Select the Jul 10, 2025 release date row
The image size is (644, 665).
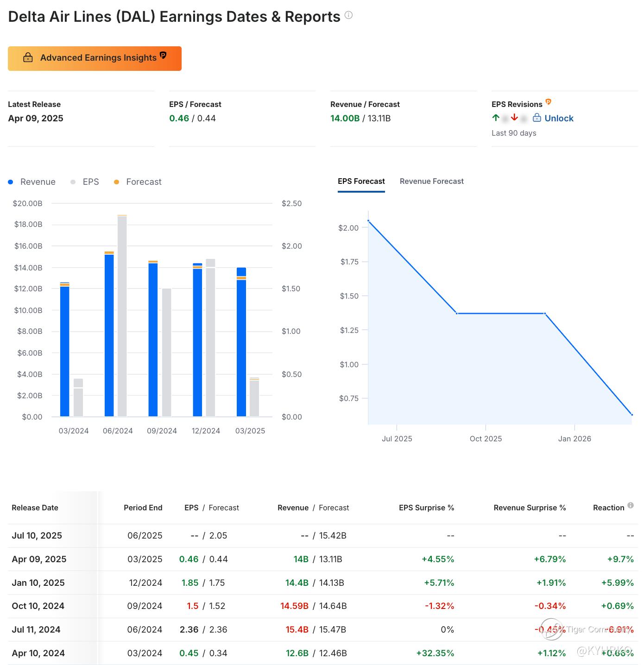pyautogui.click(x=323, y=536)
